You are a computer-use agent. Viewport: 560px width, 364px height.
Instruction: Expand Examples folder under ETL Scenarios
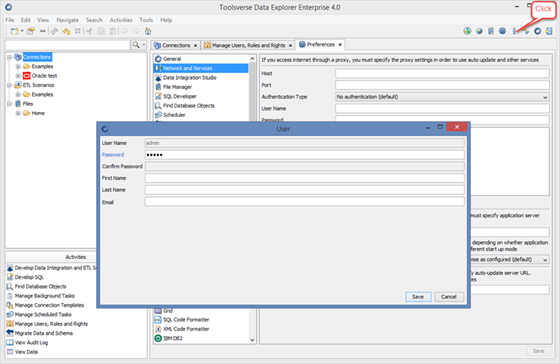[x=18, y=94]
